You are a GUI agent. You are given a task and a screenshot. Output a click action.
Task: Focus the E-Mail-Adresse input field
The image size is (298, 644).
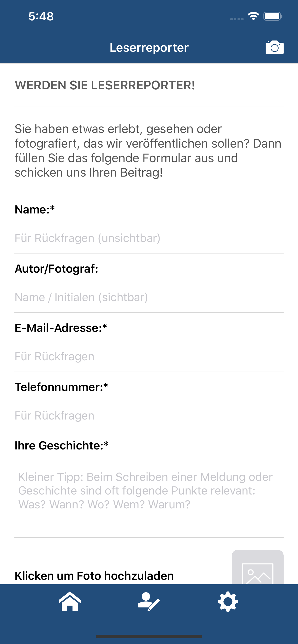(149, 356)
